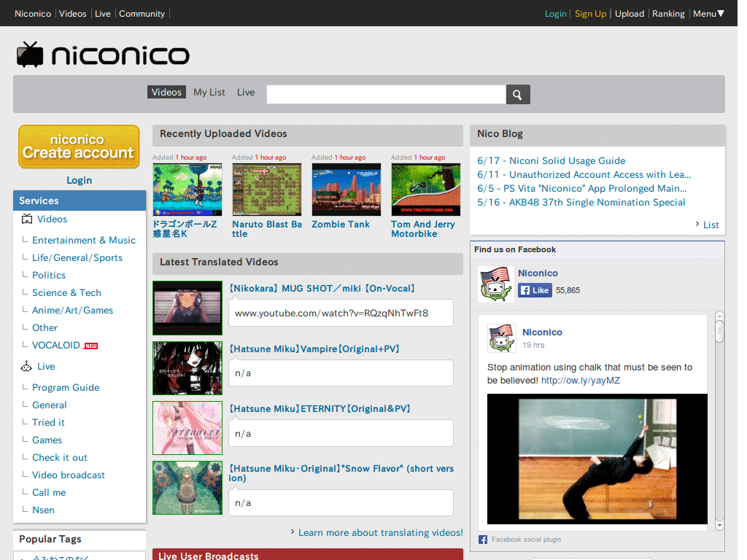Click the Live icon in Services sidebar
747x560 pixels.
26,366
